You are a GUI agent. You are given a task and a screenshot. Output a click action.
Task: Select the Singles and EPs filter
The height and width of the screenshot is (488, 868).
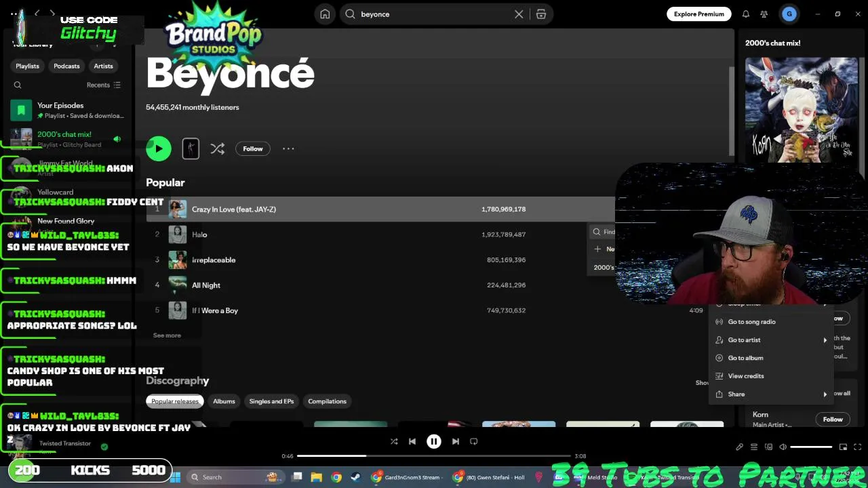[x=271, y=401]
